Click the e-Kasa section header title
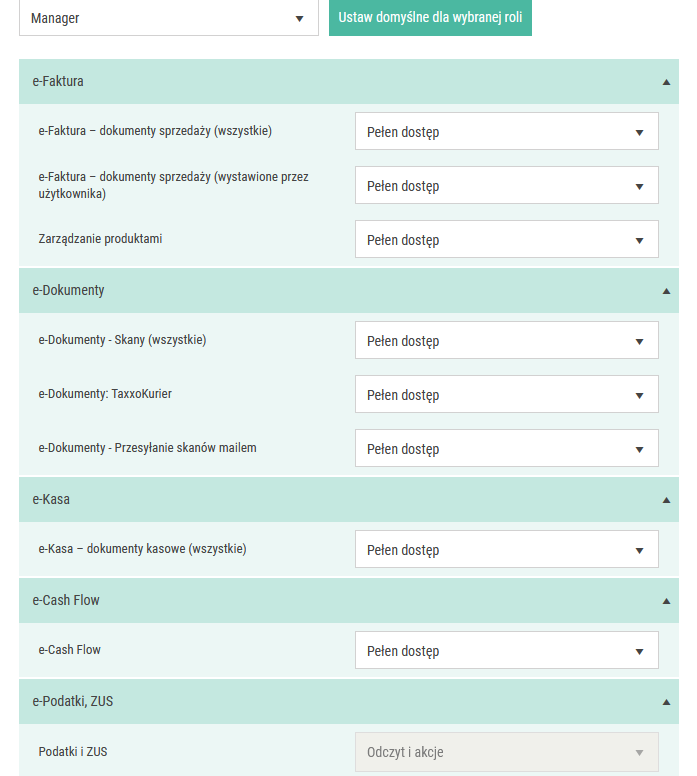The width and height of the screenshot is (697, 776). [x=51, y=499]
